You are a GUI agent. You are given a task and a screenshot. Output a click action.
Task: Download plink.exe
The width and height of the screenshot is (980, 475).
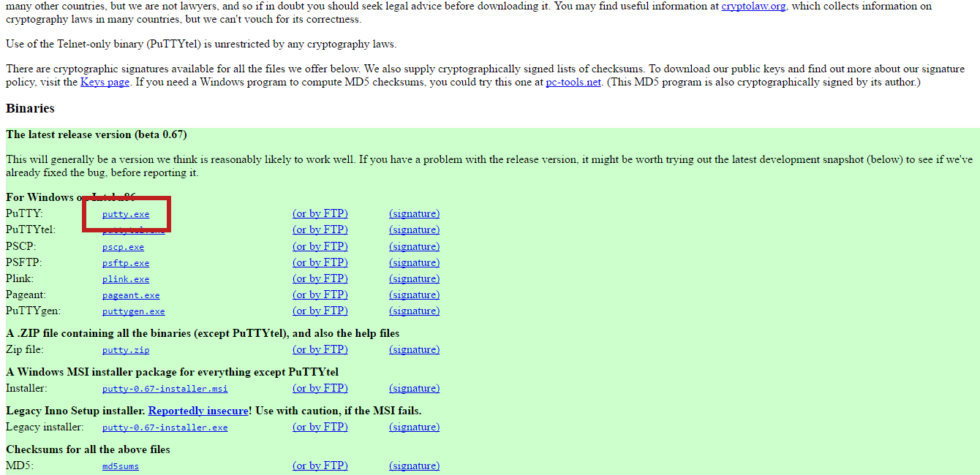(126, 279)
